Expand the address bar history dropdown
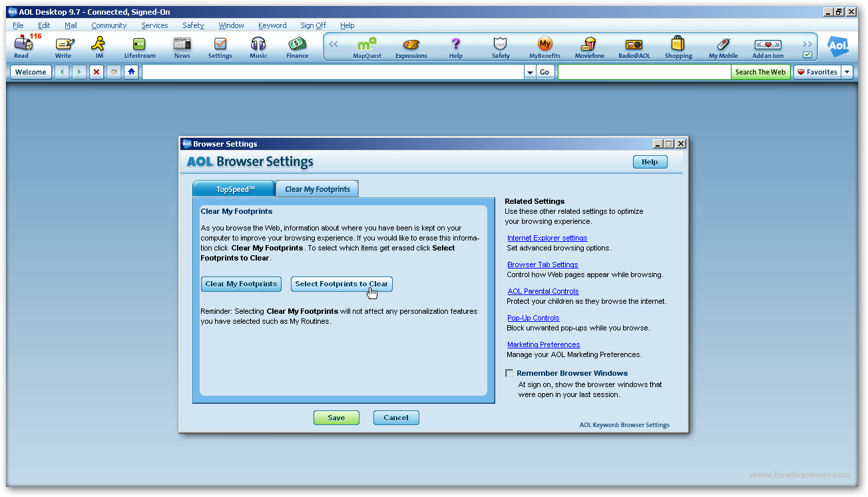Screen dimensions: 868x497 [x=531, y=72]
